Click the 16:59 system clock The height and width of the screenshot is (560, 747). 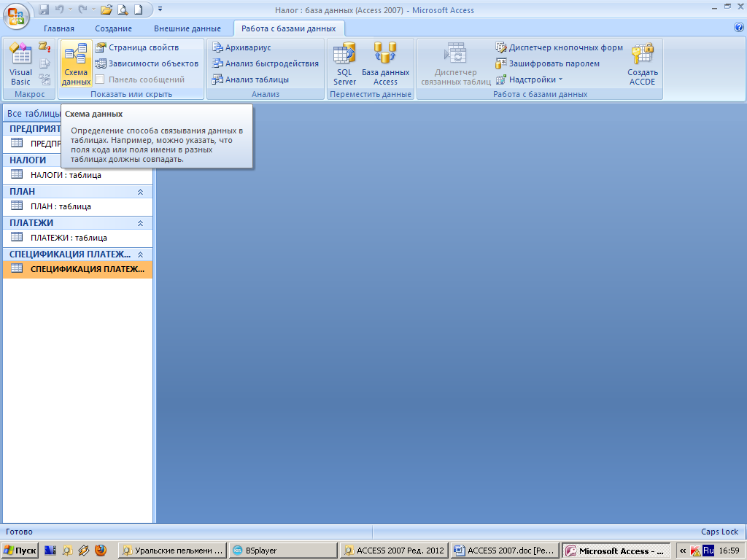pyautogui.click(x=729, y=551)
